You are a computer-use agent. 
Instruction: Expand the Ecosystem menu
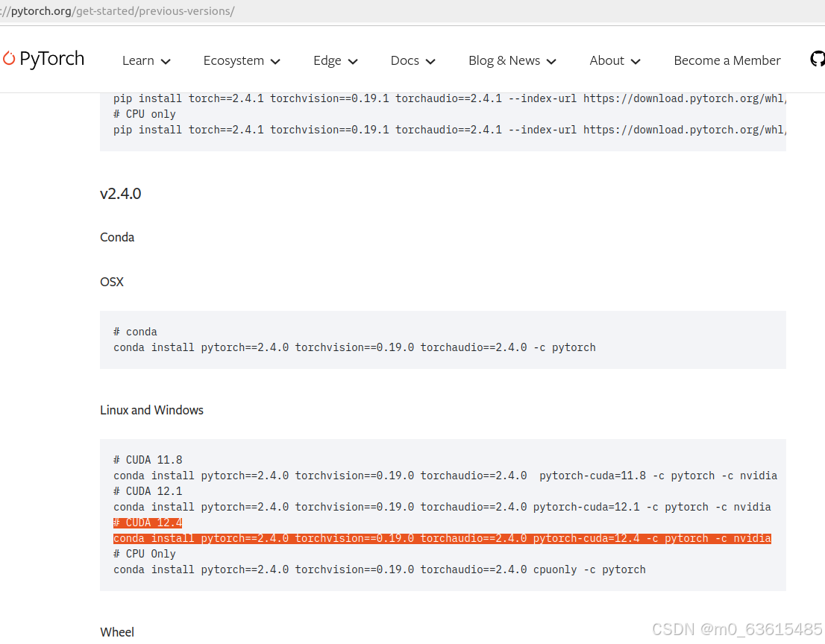[x=242, y=61]
